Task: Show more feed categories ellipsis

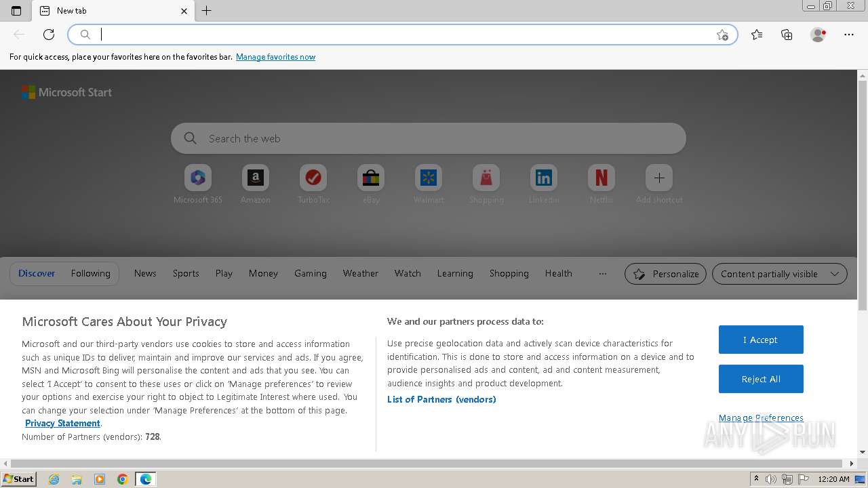Action: pos(602,274)
